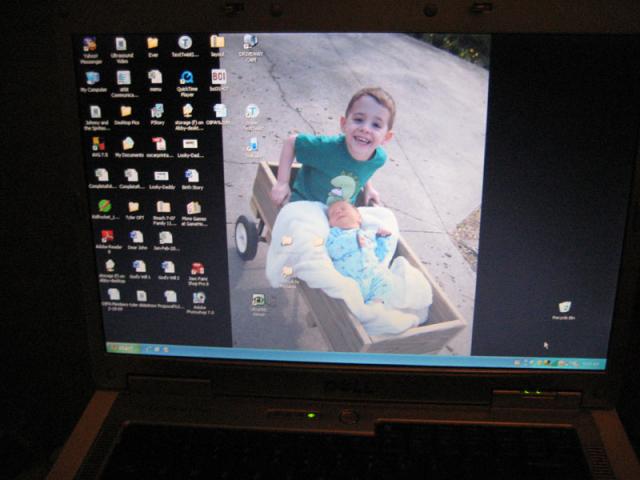Open storage (F) shortcut beside PStory
The image size is (640, 480).
pyautogui.click(x=189, y=117)
